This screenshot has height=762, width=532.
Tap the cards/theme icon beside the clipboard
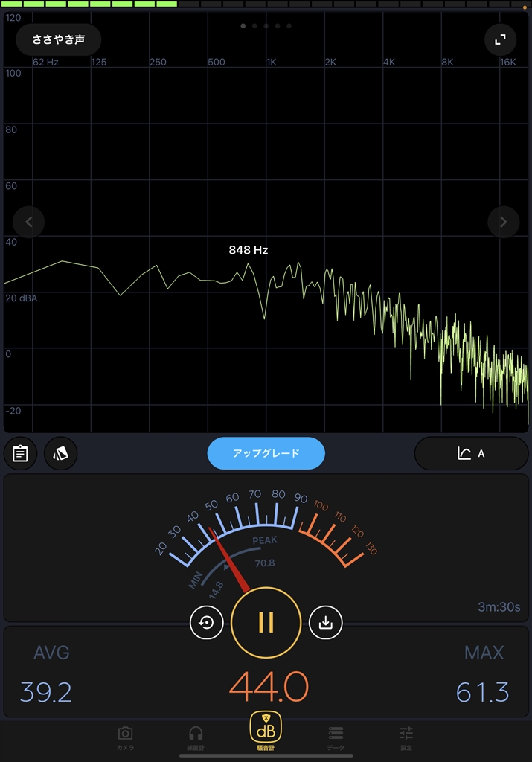click(x=61, y=453)
